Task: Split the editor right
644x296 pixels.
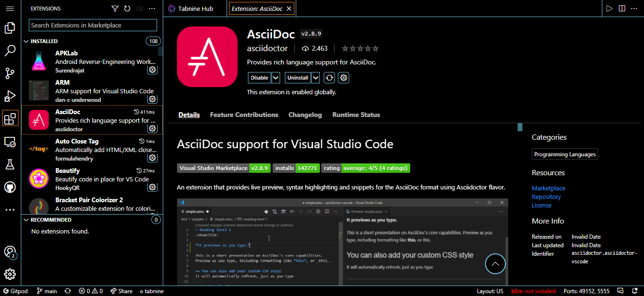Action: [x=622, y=9]
